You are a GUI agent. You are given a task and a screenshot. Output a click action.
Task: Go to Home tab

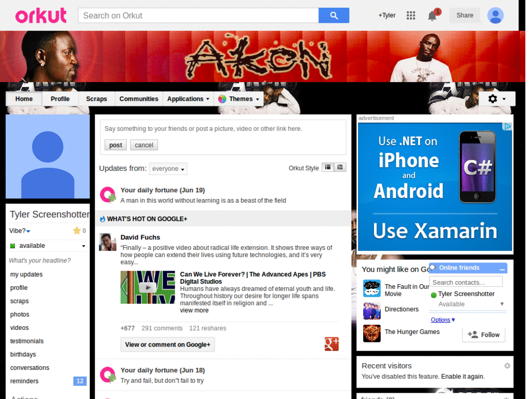[24, 99]
